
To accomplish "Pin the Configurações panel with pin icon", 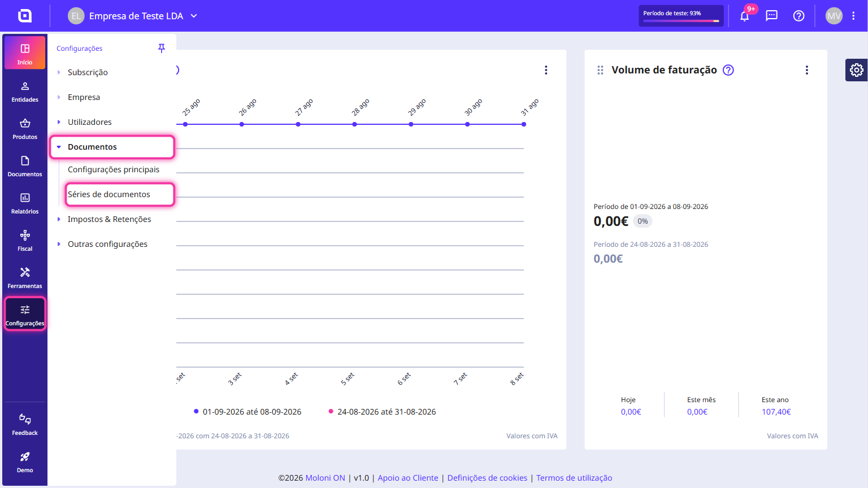I will pyautogui.click(x=162, y=48).
